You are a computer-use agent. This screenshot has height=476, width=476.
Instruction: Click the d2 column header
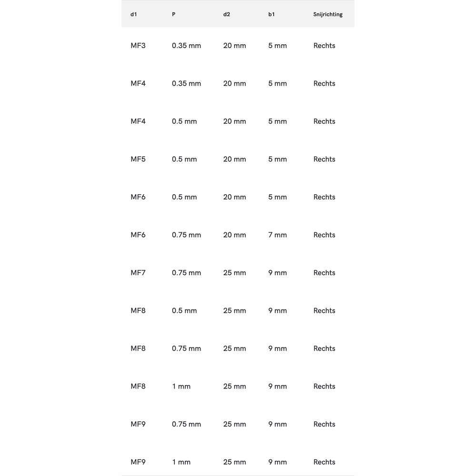pos(227,14)
